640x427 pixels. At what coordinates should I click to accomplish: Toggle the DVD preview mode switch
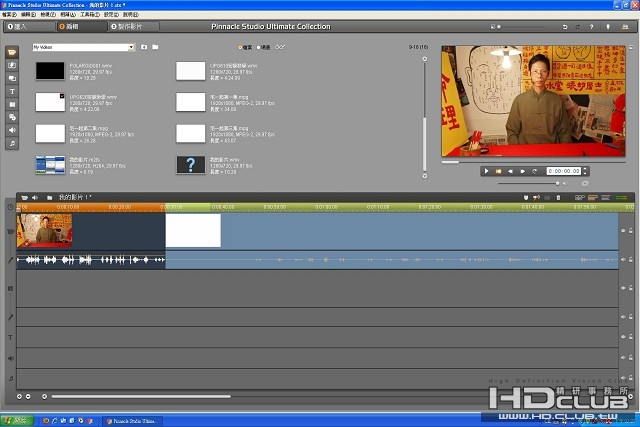pos(584,183)
